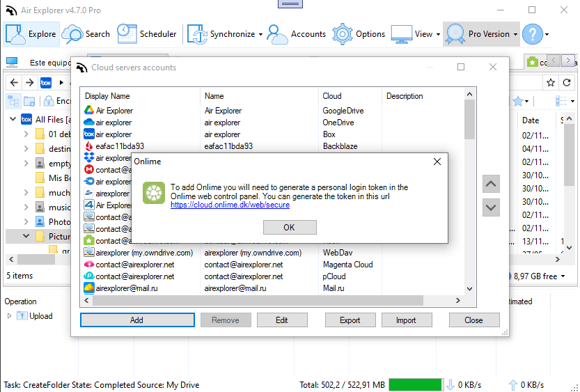
Task: Move selected account down with arrow button
Action: [x=491, y=207]
